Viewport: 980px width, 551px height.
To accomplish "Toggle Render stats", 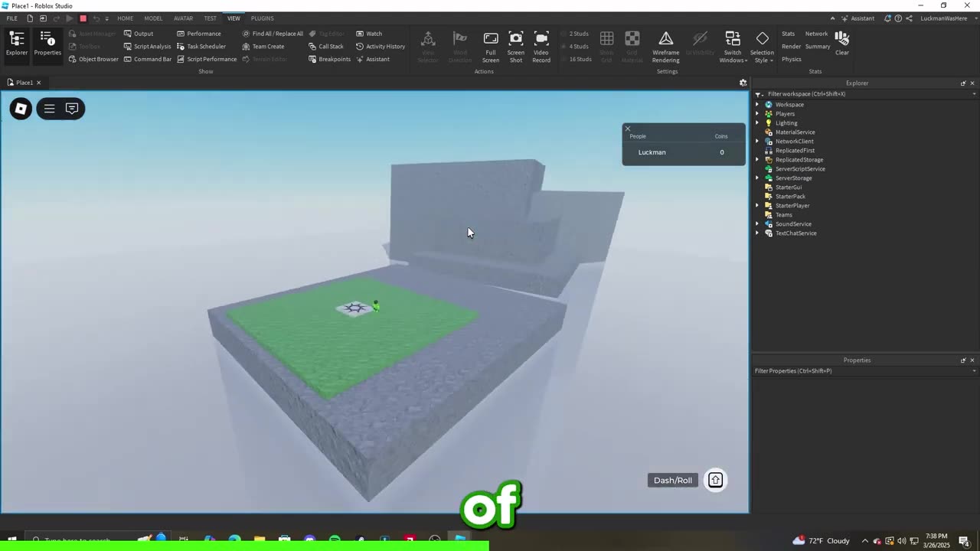I will pyautogui.click(x=791, y=47).
